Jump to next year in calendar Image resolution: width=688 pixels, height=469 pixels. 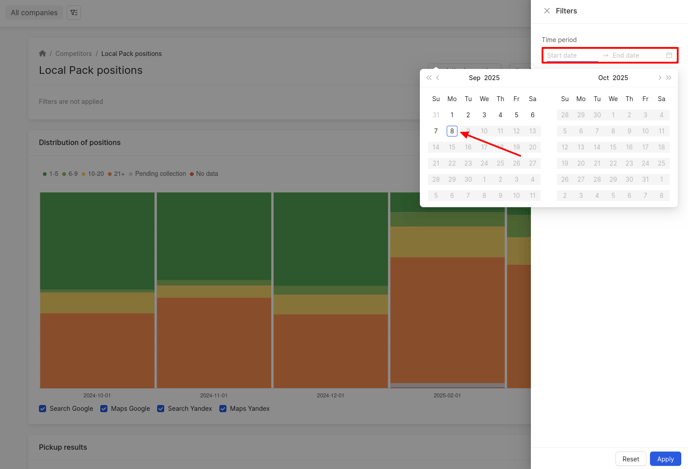669,78
